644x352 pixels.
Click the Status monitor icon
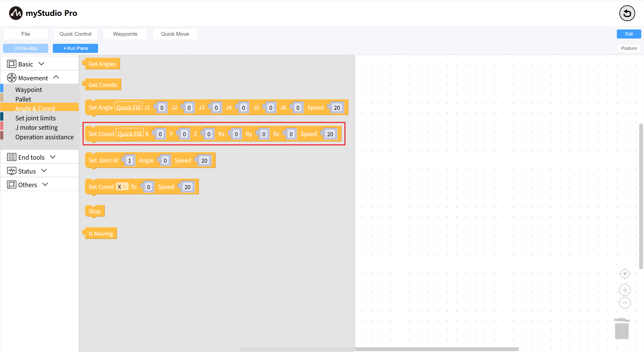click(x=12, y=171)
